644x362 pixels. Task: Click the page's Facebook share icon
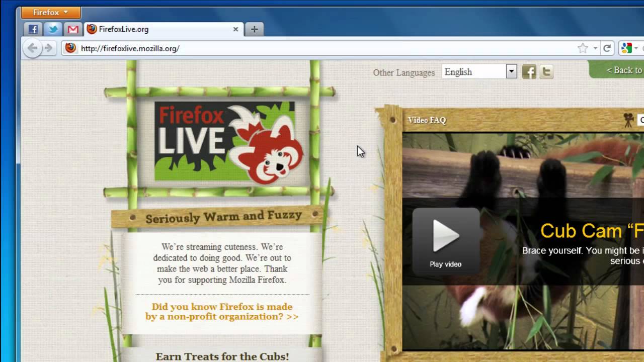tap(529, 72)
